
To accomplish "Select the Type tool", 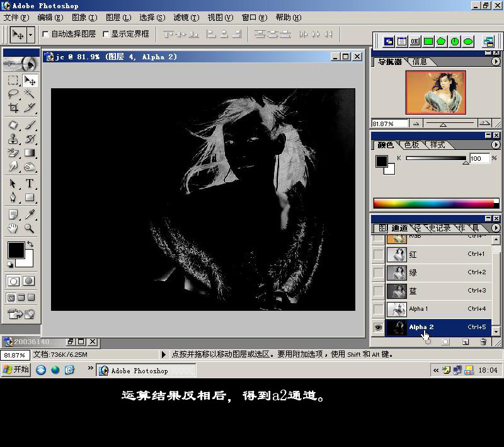I will (x=30, y=183).
